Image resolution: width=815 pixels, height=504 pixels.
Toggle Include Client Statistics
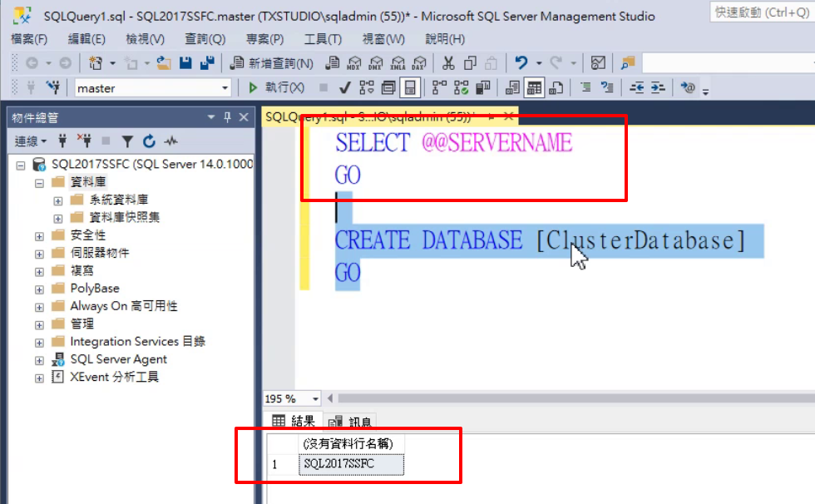point(483,88)
